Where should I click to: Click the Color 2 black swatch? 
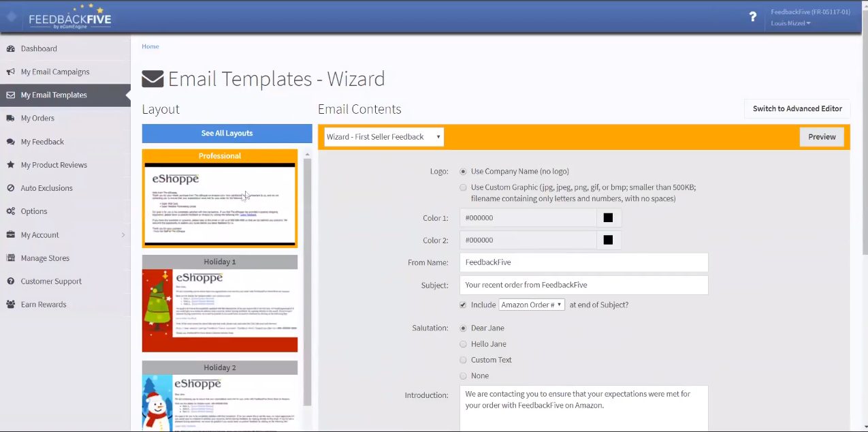point(608,240)
